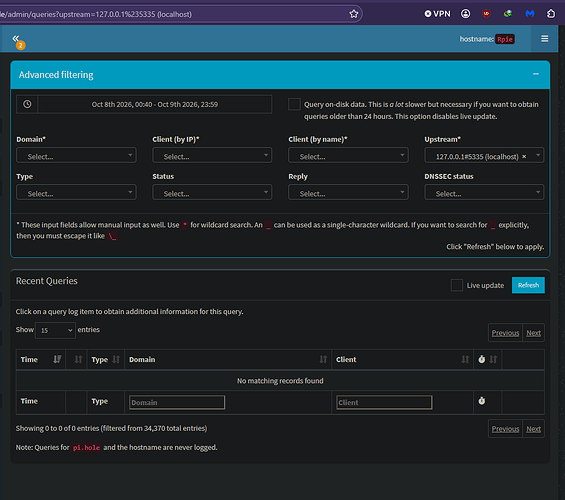The height and width of the screenshot is (500, 565).
Task: Open the blue M extension icon
Action: tap(529, 14)
